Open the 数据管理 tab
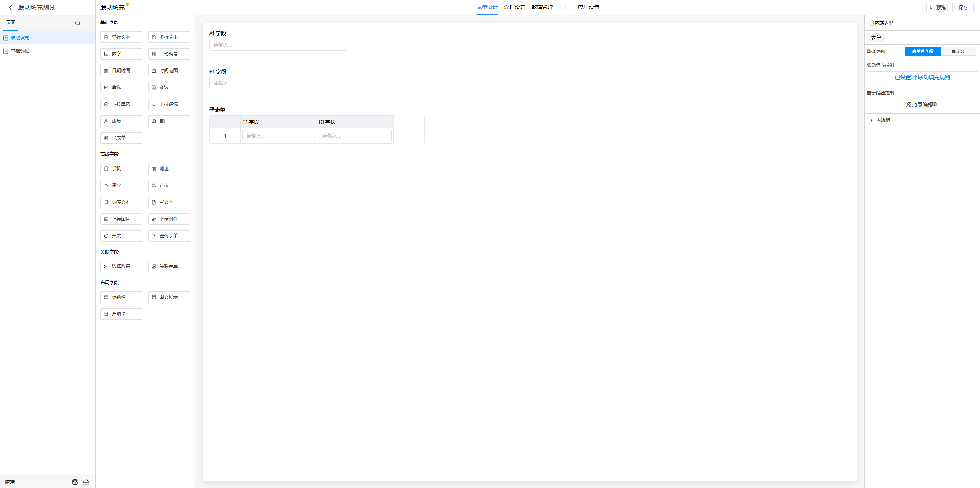 (542, 7)
